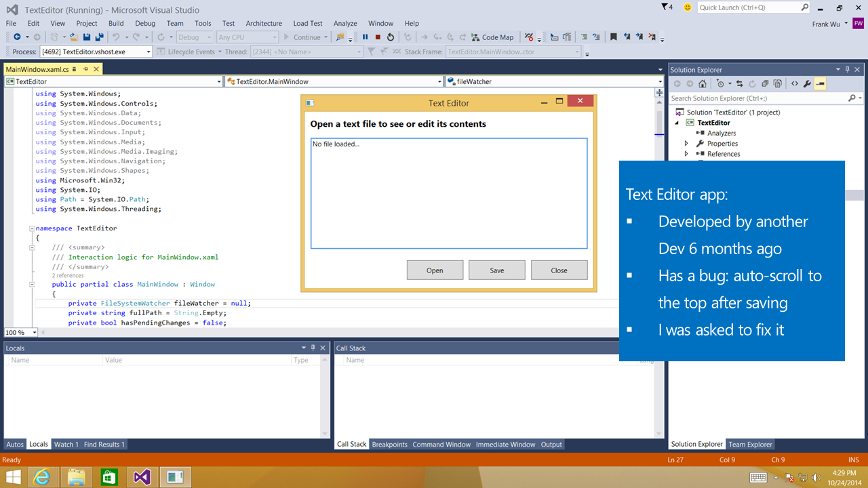The height and width of the screenshot is (488, 868).
Task: Open the Debug menu
Action: 145,23
